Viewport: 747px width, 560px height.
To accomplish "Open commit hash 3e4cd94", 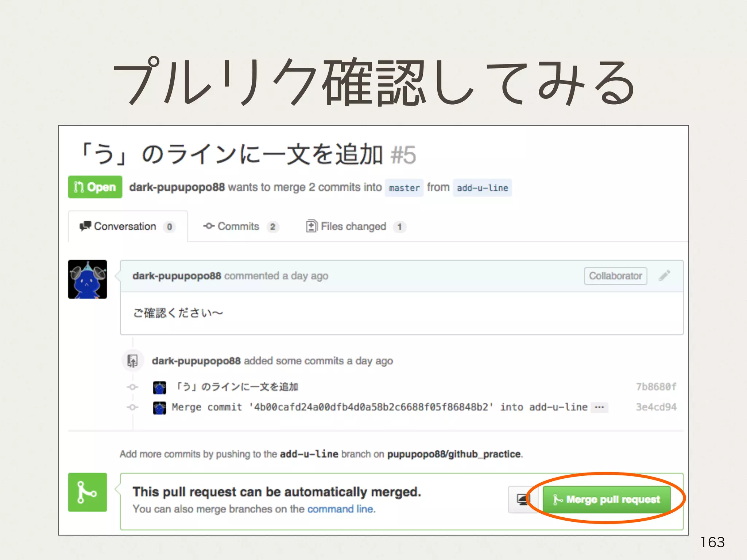I will point(656,407).
